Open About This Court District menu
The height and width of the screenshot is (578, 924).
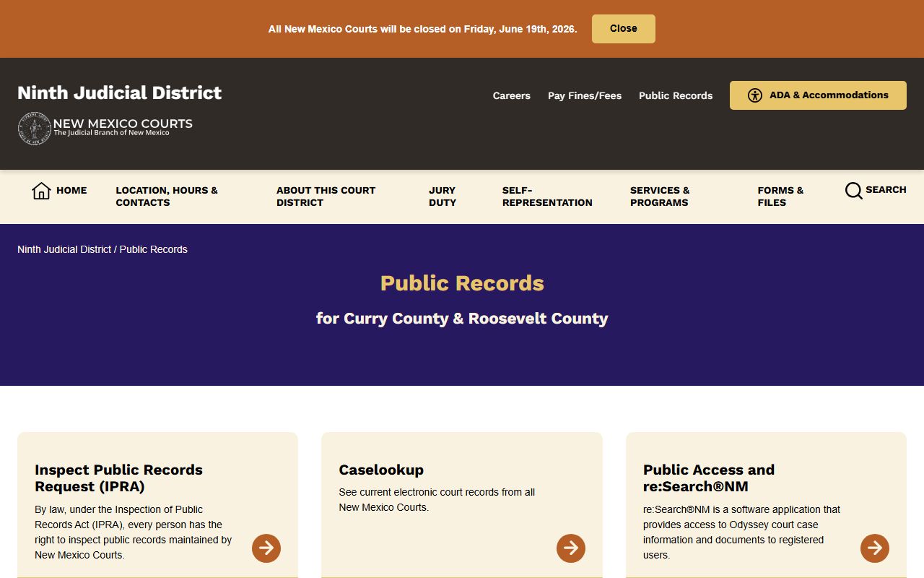[x=326, y=197]
